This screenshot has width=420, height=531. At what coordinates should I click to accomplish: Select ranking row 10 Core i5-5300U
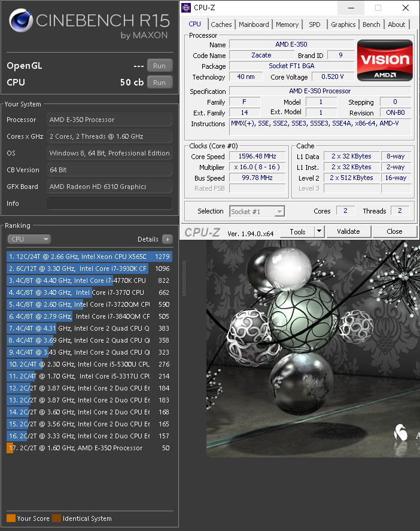(89, 364)
